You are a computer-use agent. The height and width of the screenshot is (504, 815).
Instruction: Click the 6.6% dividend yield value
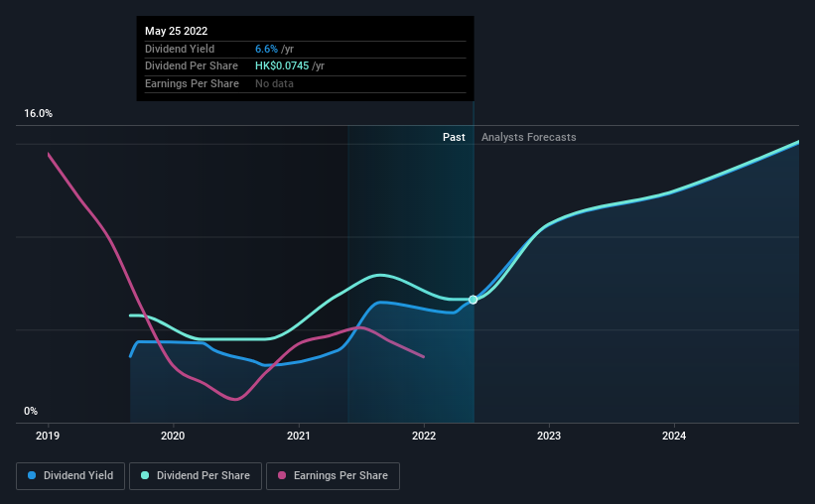tap(266, 49)
